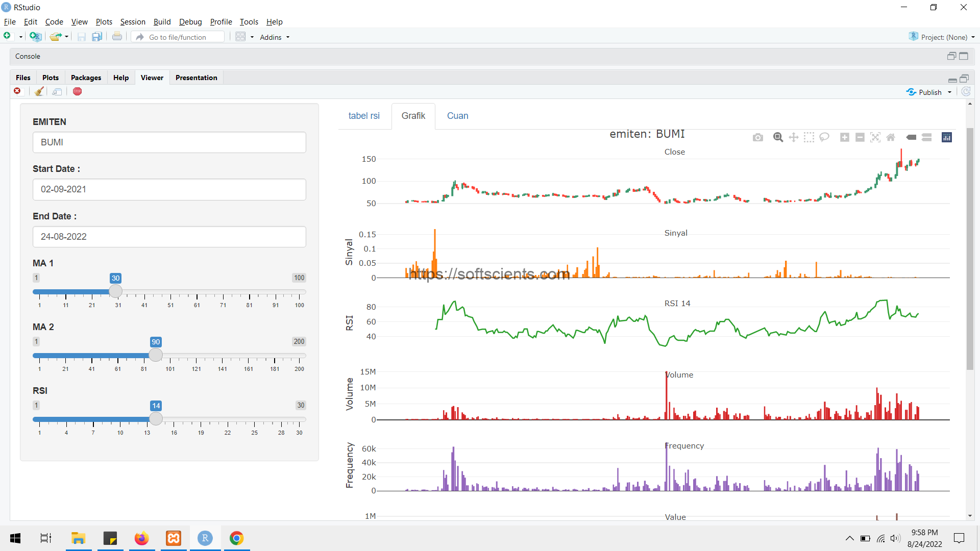Open File Explorer from the taskbar

click(78, 538)
